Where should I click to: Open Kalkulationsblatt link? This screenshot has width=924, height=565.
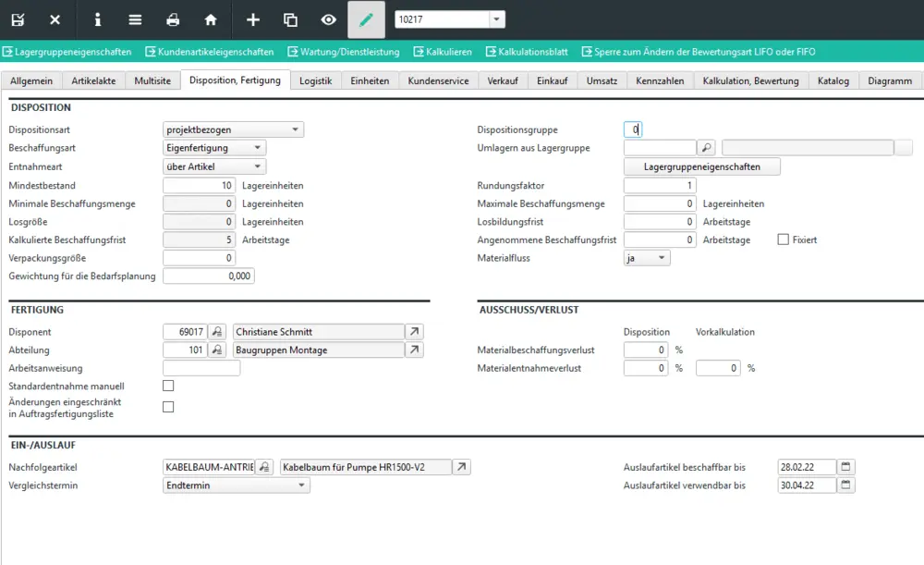pos(527,52)
